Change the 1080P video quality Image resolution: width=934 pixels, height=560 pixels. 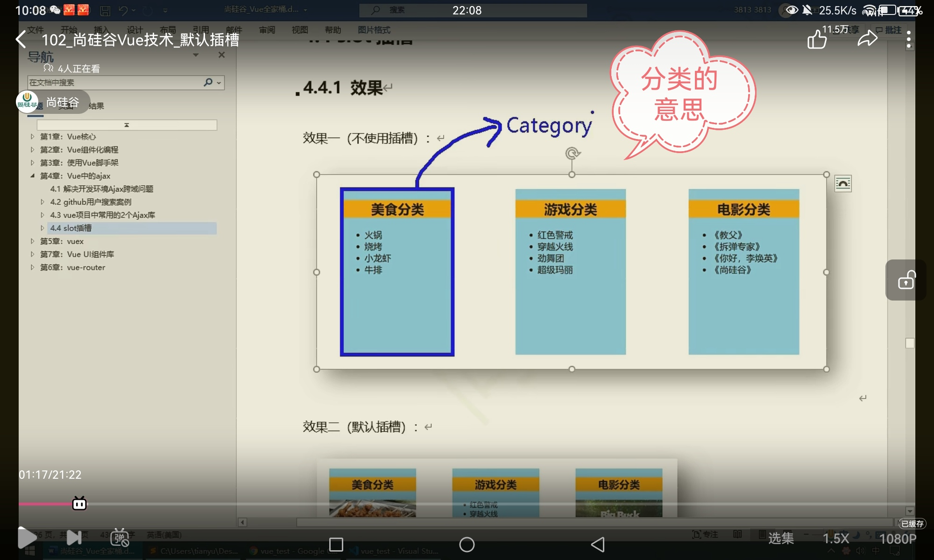897,539
